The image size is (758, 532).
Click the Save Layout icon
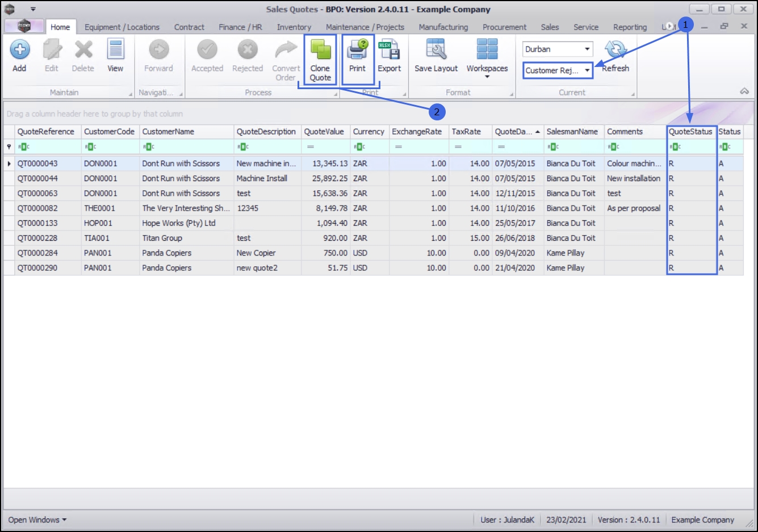436,50
